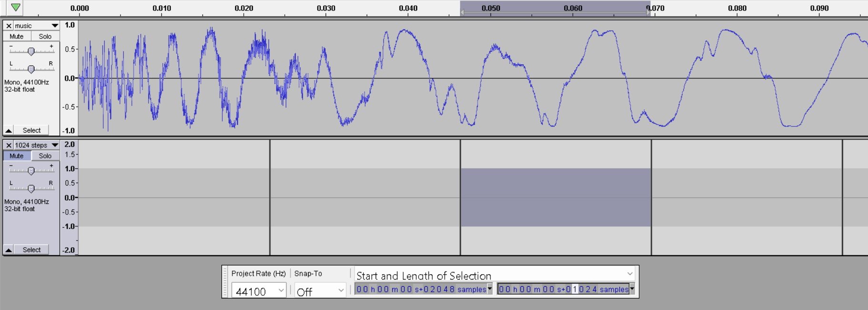Viewport: 868px width, 310px height.
Task: Click the music track gain slider knob
Action: (31, 51)
